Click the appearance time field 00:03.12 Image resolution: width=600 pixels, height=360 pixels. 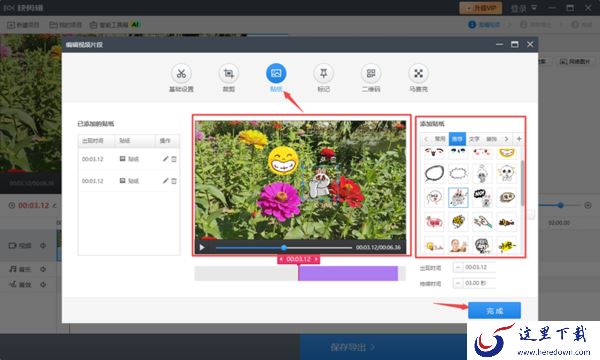(x=479, y=267)
